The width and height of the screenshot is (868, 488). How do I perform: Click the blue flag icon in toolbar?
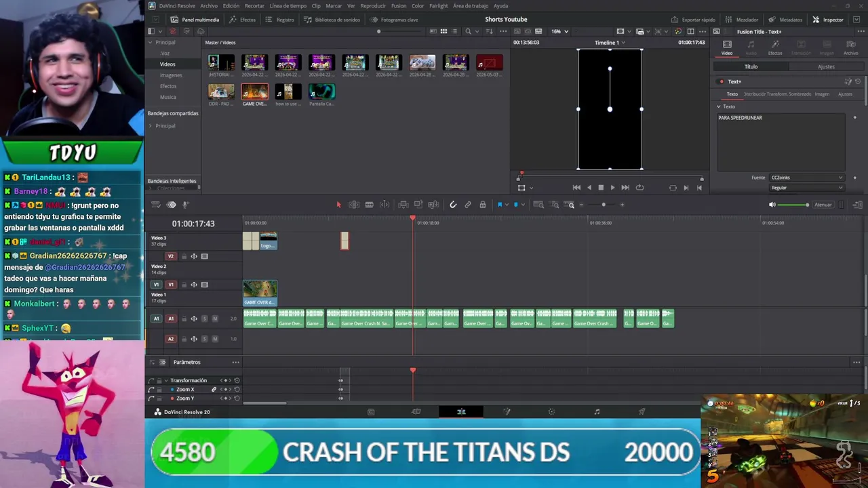click(500, 205)
